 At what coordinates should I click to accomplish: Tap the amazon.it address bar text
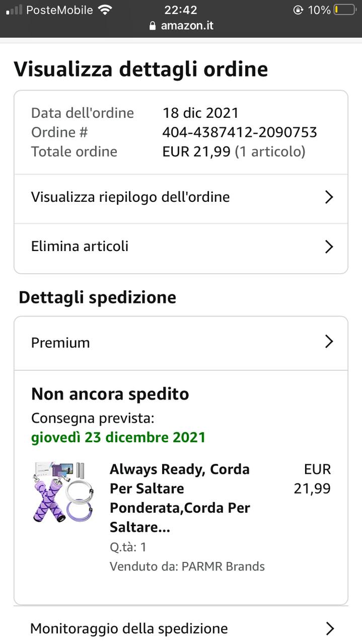tap(187, 26)
